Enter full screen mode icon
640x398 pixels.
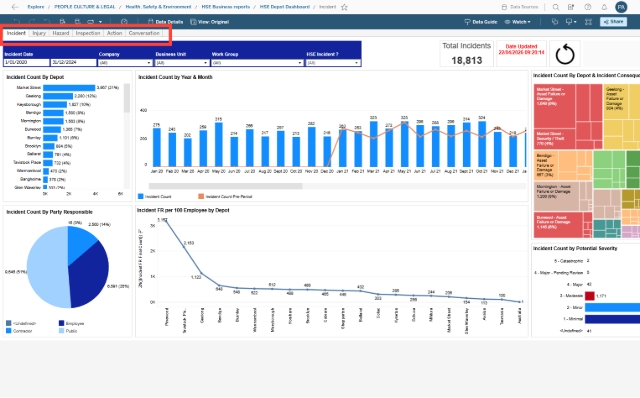click(x=588, y=22)
